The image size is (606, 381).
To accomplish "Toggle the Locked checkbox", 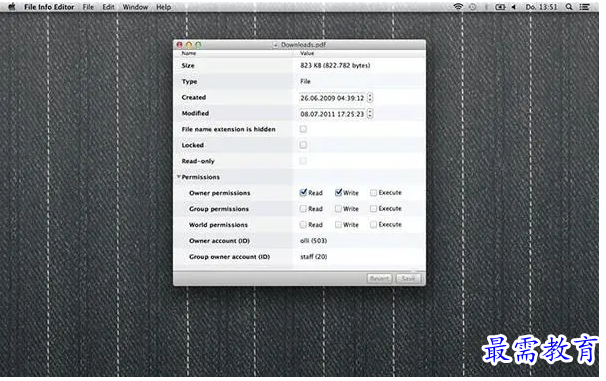I will (x=303, y=145).
